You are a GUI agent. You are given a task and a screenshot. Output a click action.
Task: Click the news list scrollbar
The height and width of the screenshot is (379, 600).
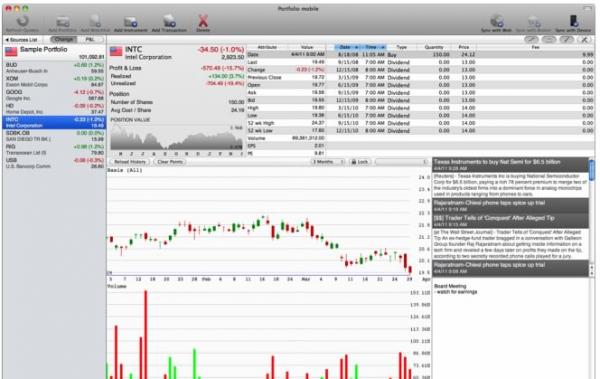pyautogui.click(x=592, y=216)
